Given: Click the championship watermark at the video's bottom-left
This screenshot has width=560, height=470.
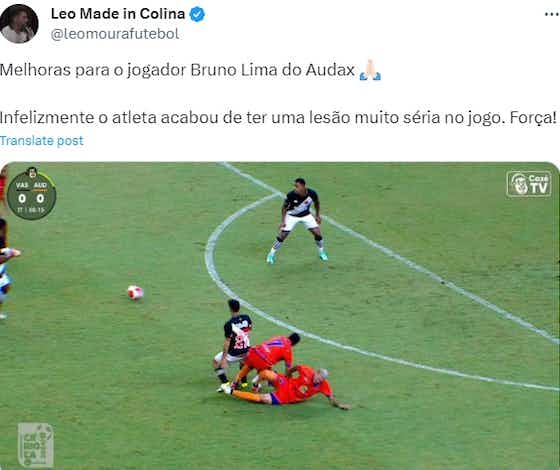Looking at the screenshot, I should pyautogui.click(x=36, y=445).
